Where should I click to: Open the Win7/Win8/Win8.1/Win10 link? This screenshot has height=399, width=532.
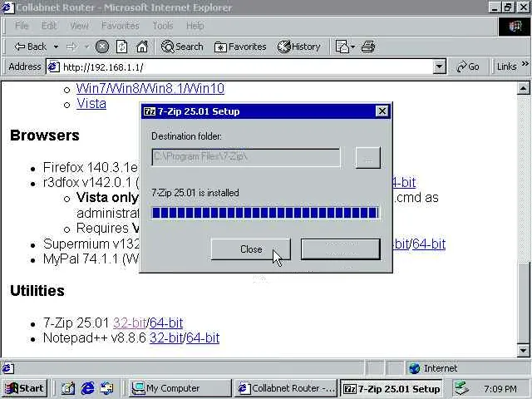150,89
